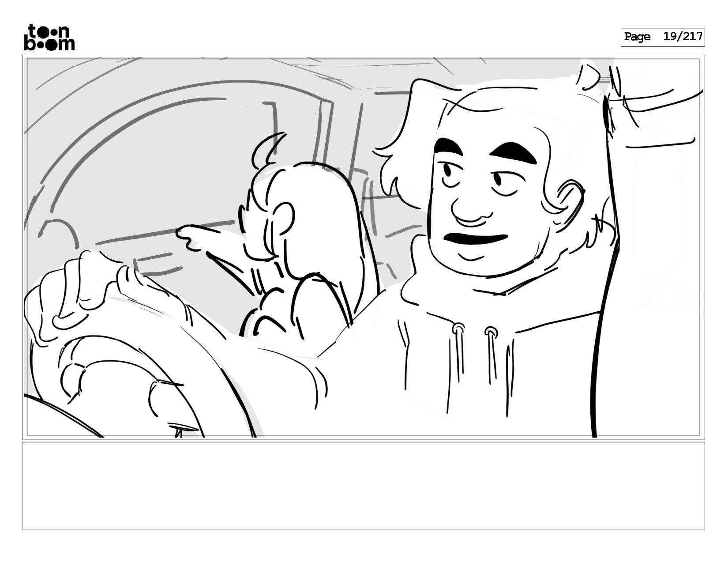Select the storyboard panel drawing
The height and width of the screenshot is (563, 728).
364,247
